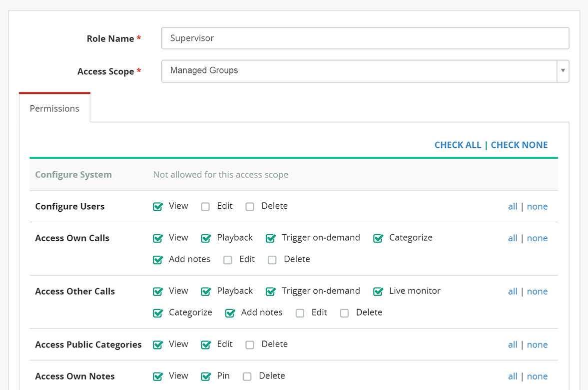
Task: Toggle Trigger on-demand for Access Own Calls
Action: [271, 238]
